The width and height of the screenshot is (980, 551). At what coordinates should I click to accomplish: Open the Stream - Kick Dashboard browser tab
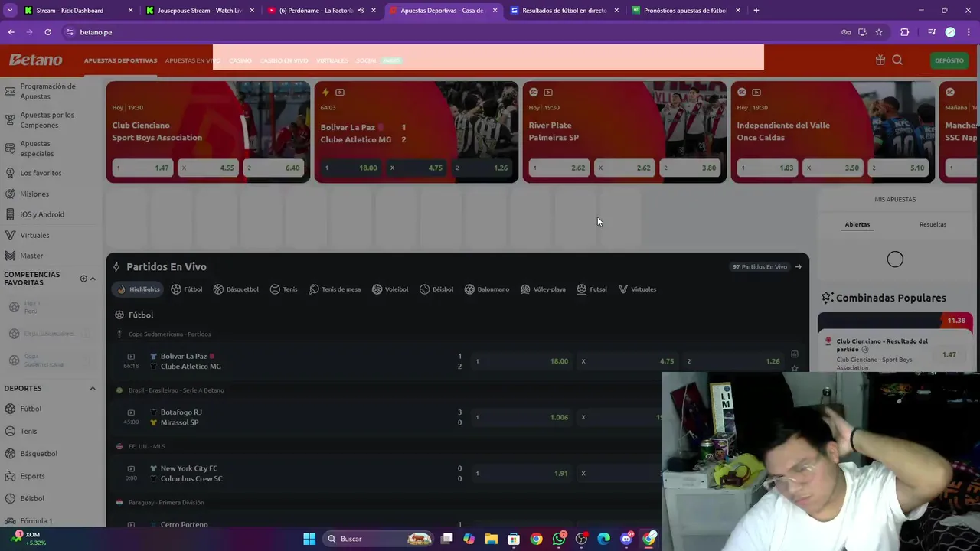(x=77, y=11)
